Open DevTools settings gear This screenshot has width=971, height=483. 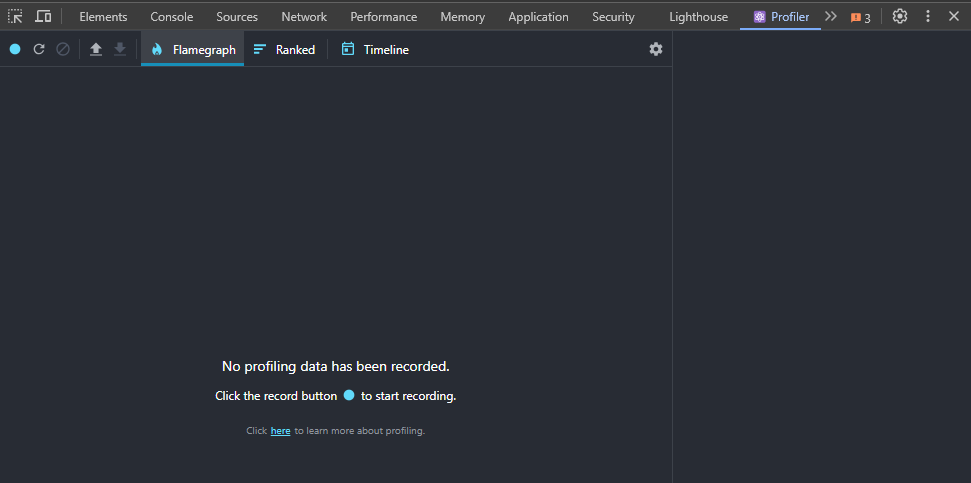(900, 17)
